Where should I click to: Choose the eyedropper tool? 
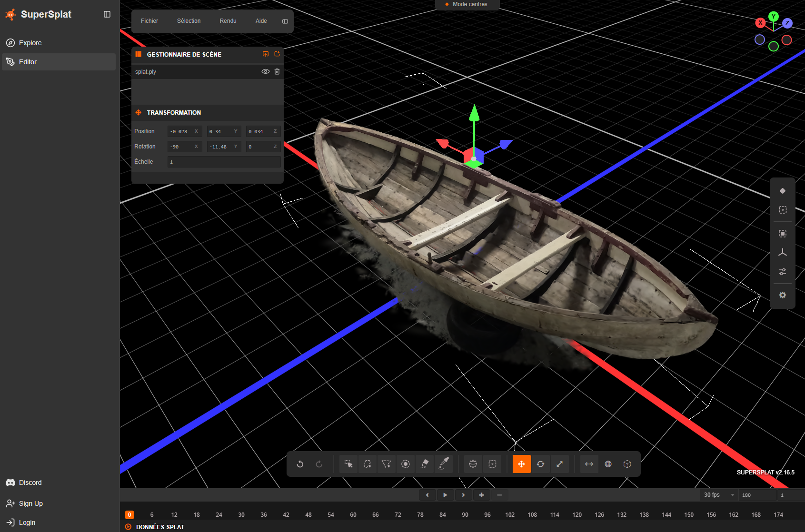coord(444,464)
